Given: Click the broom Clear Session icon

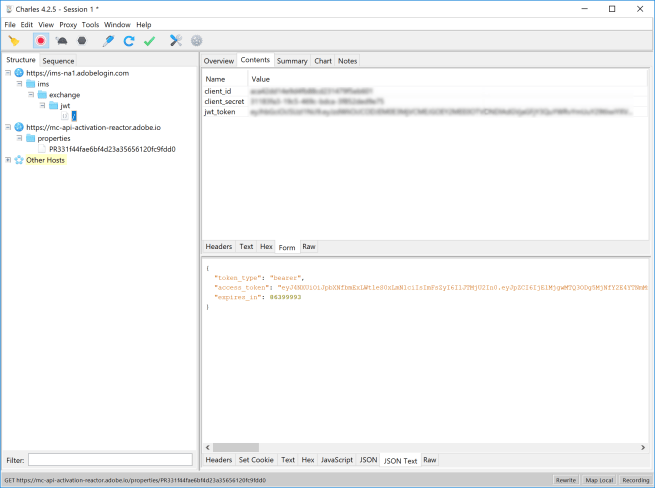Looking at the screenshot, I should (x=14, y=41).
